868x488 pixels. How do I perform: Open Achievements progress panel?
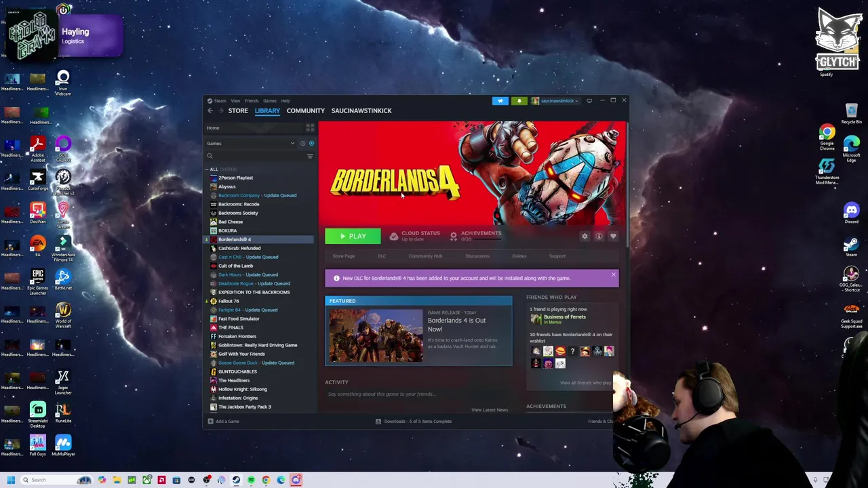475,236
